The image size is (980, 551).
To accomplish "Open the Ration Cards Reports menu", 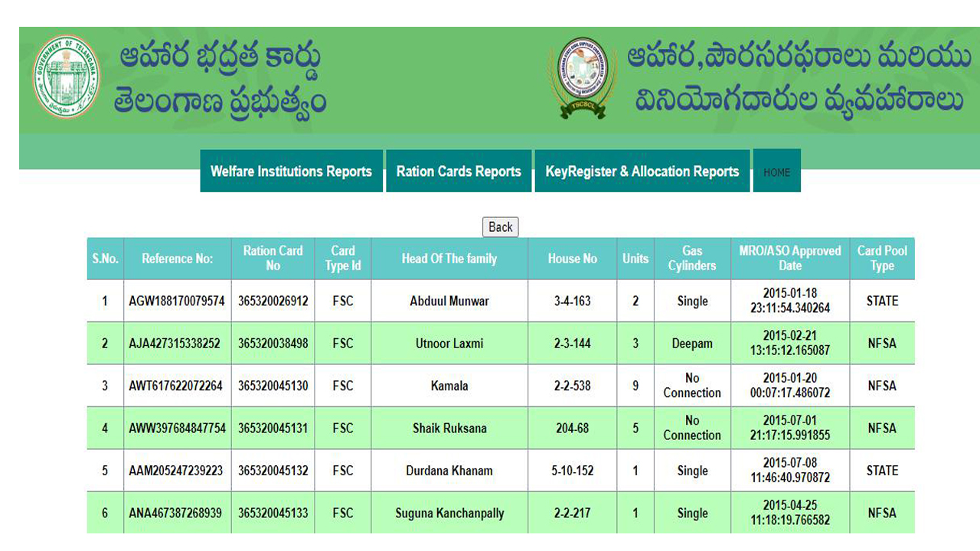I will 458,171.
